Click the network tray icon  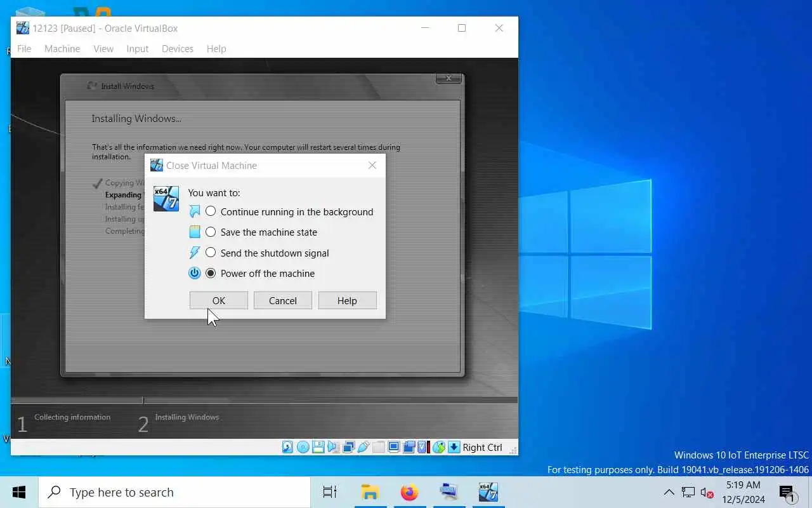point(688,492)
